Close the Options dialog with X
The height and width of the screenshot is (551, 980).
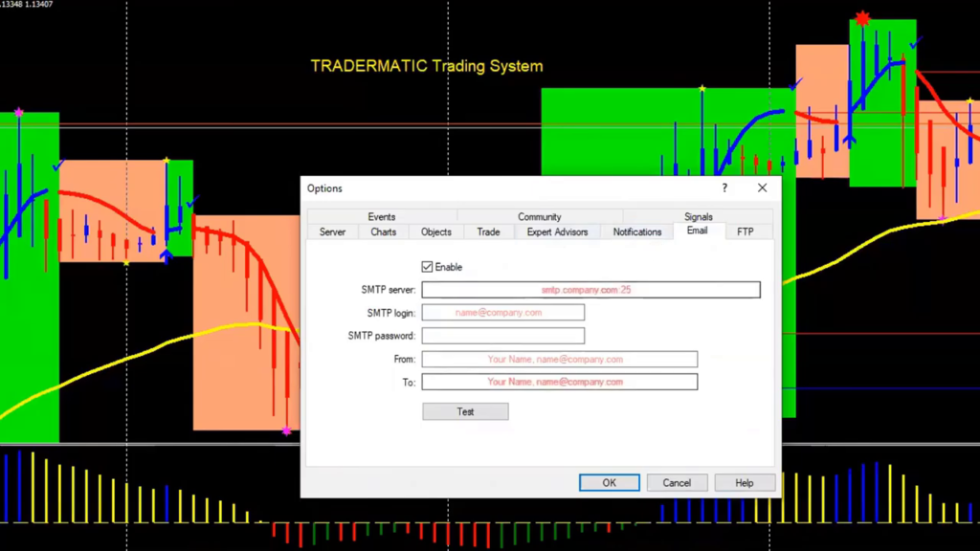(762, 188)
